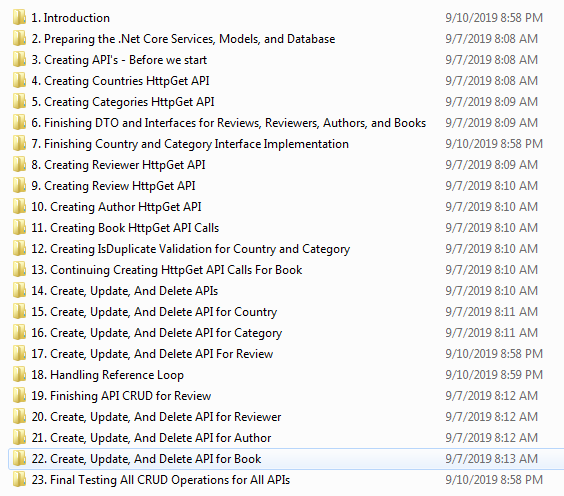
Task: Click '7. Finishing Country and Category Interface Implementation'
Action: click(x=190, y=144)
